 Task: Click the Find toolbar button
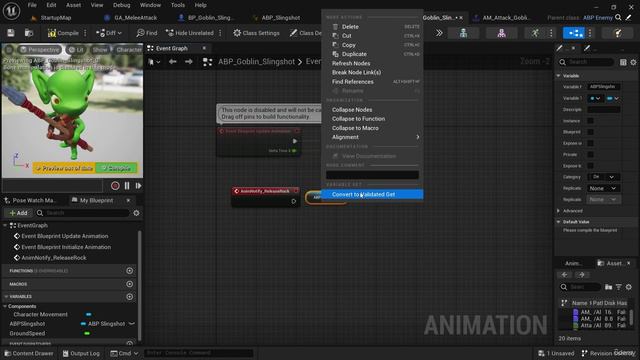coord(147,33)
